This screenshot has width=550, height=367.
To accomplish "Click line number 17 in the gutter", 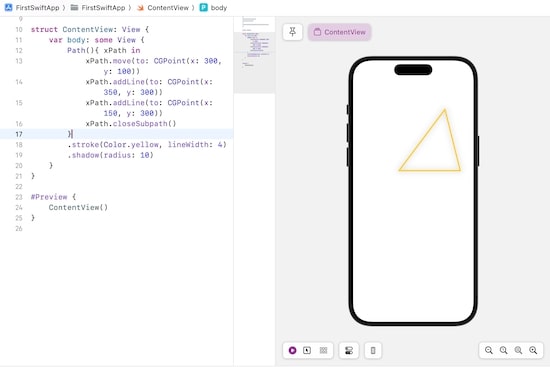I will [19, 134].
